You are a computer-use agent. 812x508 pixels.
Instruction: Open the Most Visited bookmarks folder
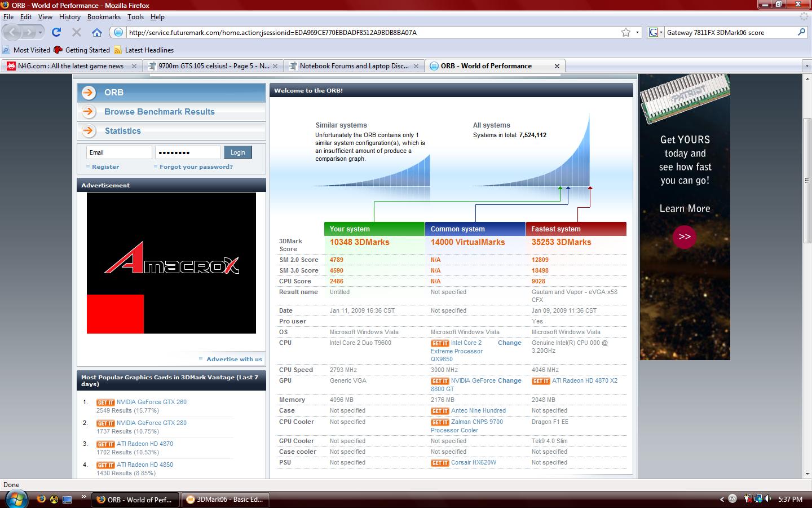tap(27, 50)
